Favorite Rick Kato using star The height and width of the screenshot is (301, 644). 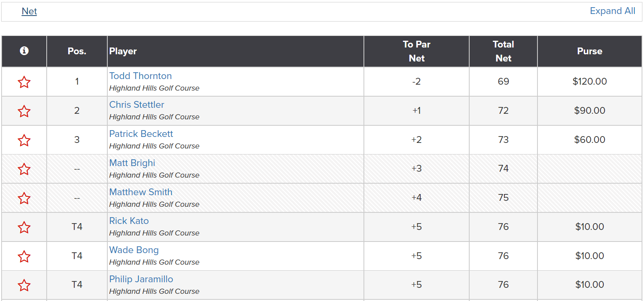pyautogui.click(x=24, y=227)
